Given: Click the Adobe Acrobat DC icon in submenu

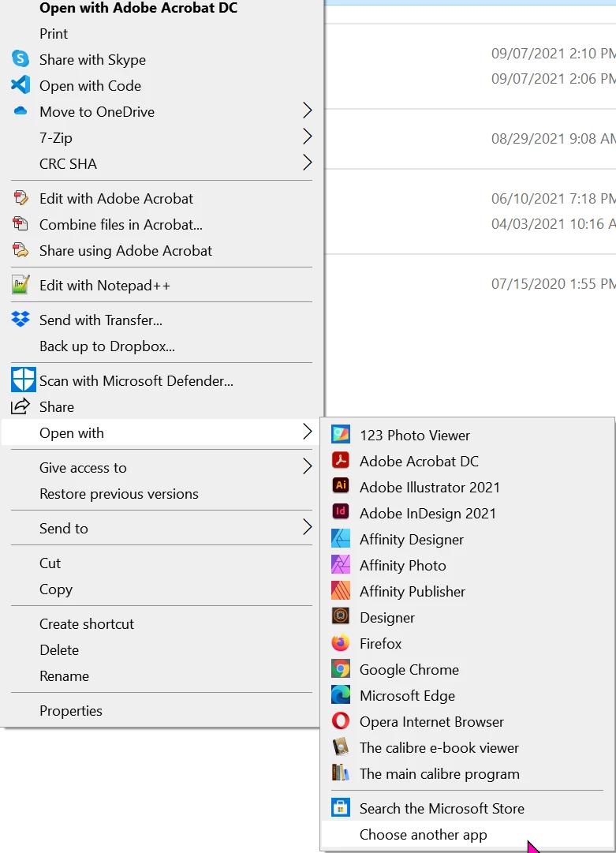Looking at the screenshot, I should coord(341,460).
